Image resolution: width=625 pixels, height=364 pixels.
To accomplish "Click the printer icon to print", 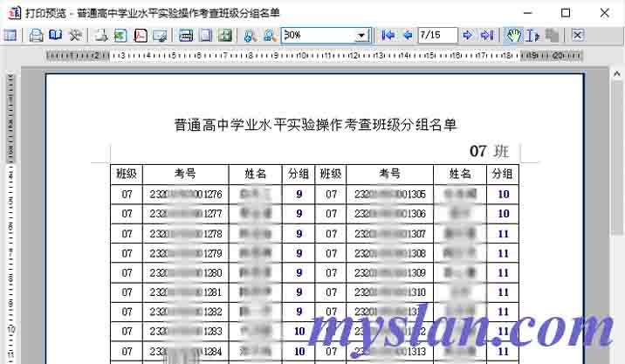I will (x=36, y=35).
